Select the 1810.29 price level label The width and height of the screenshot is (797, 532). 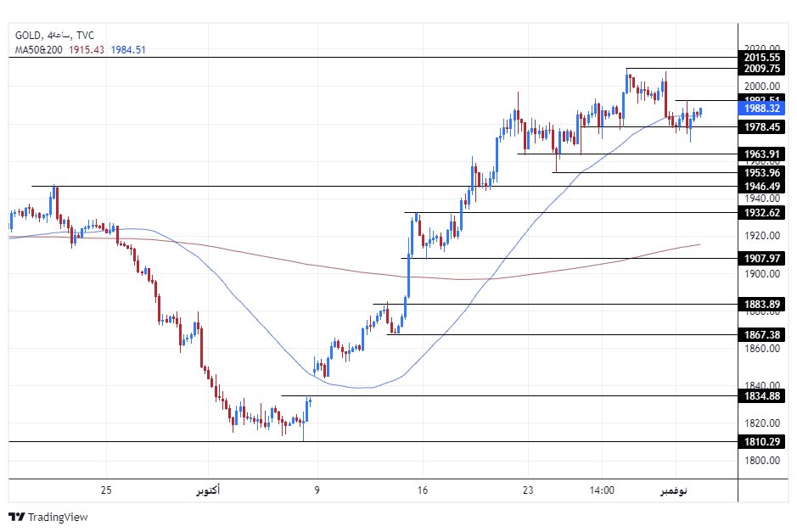click(x=761, y=441)
